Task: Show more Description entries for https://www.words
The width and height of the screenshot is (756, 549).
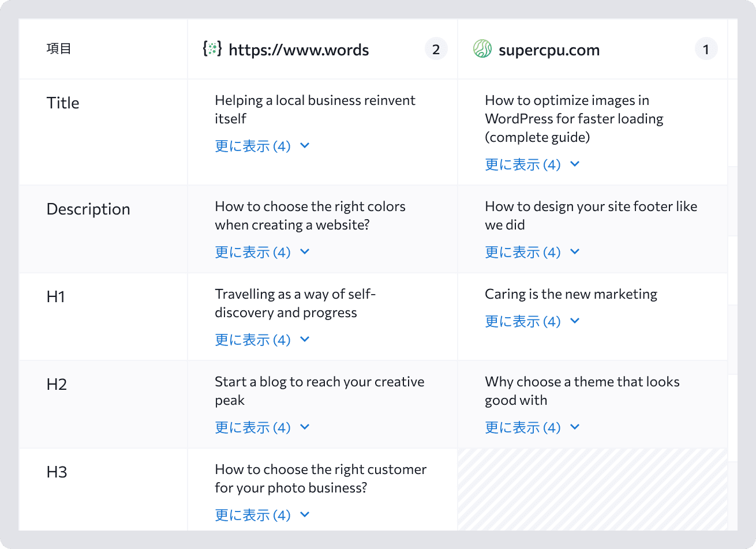Action: (x=263, y=252)
